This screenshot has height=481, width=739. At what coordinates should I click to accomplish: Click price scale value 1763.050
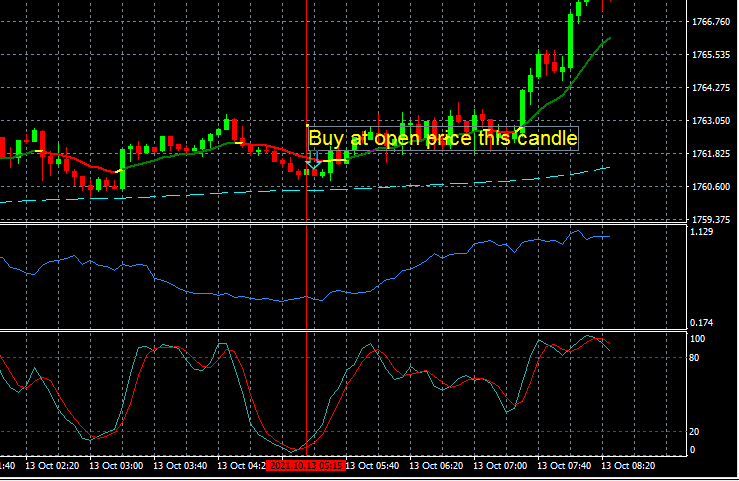(x=711, y=121)
